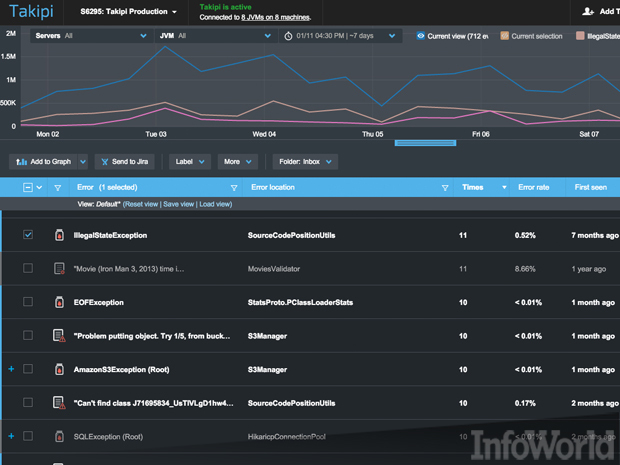The height and width of the screenshot is (465, 620).
Task: Click the log icon beside "Movie (Iron Man 3"
Action: 59,269
